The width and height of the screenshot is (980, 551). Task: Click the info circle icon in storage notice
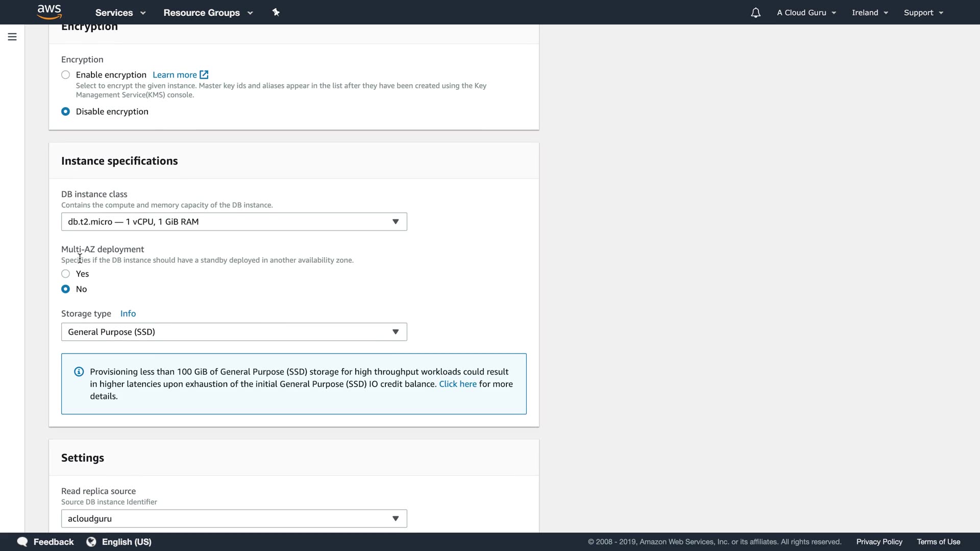(79, 372)
